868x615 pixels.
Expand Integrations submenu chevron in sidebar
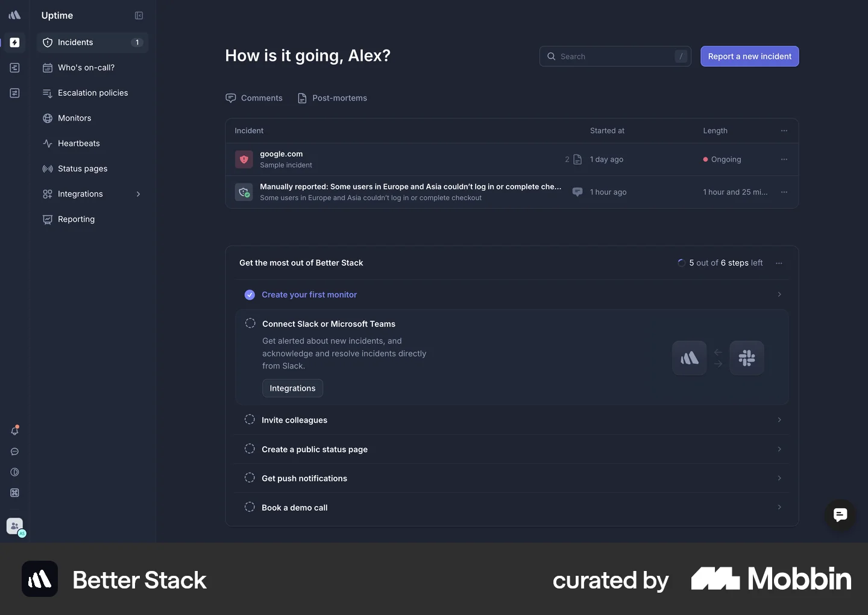click(x=138, y=194)
